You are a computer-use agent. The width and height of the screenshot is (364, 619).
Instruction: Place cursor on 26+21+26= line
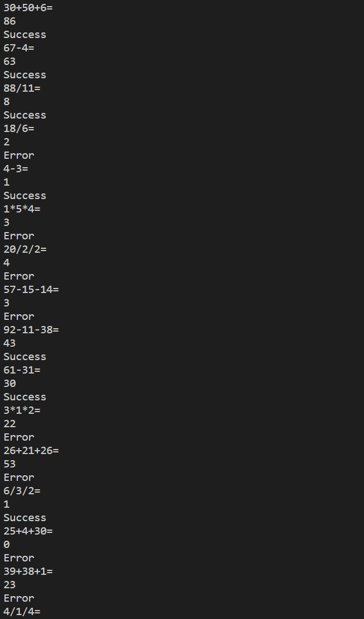[x=31, y=451]
